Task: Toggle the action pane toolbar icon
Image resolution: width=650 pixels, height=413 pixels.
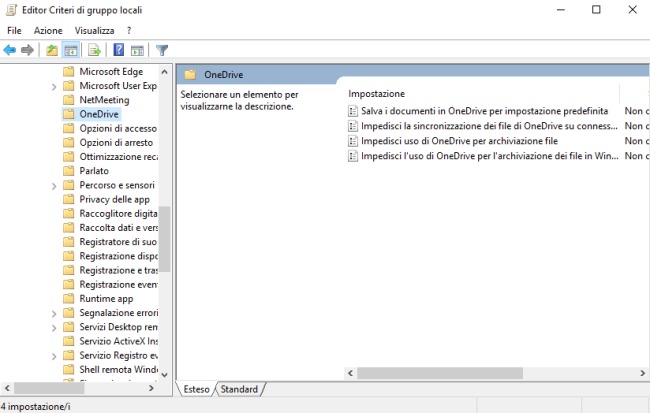Action: 137,50
